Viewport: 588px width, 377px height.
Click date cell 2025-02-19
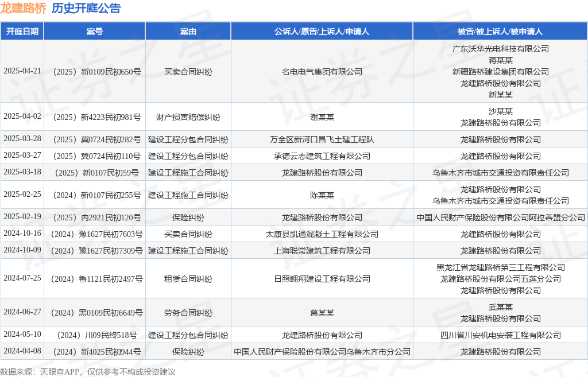pos(22,216)
